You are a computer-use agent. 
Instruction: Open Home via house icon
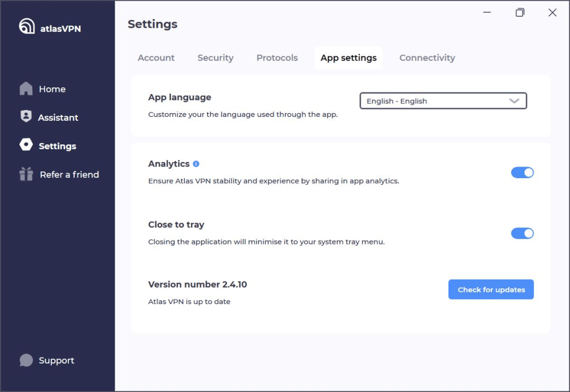[26, 89]
